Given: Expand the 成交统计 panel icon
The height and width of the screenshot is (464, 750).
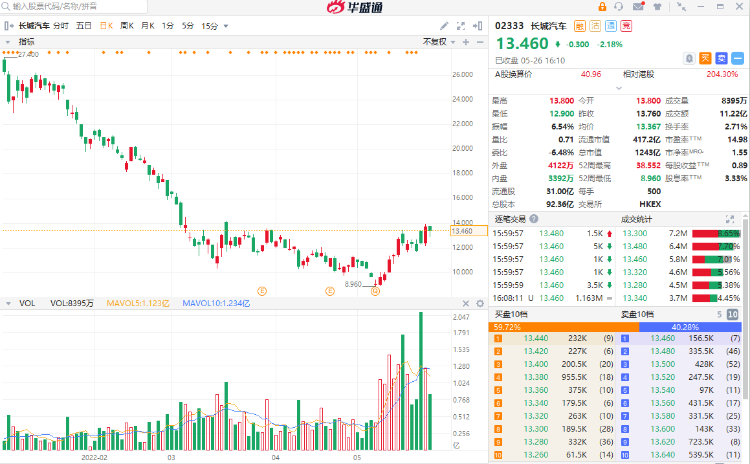Looking at the screenshot, I should 730,219.
